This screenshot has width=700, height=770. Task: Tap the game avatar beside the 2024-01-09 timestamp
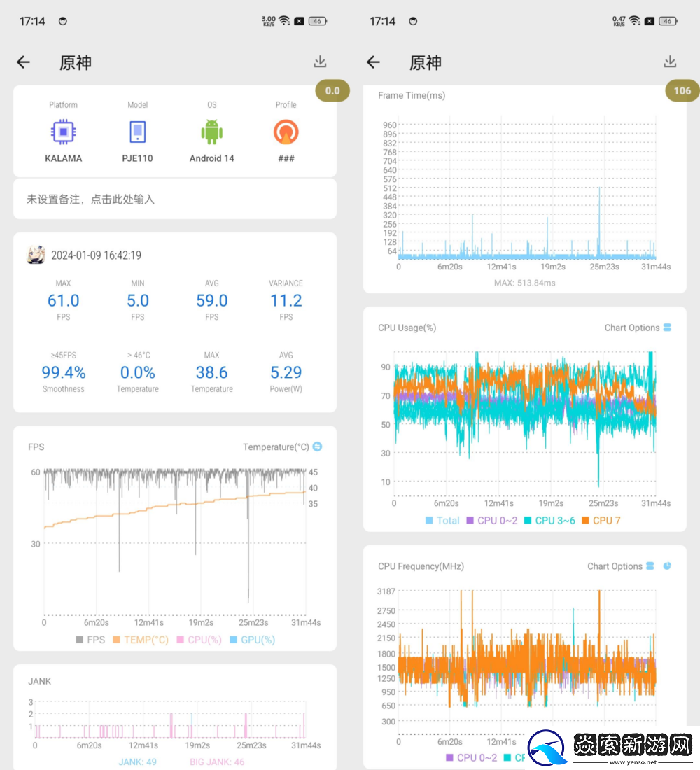36,255
